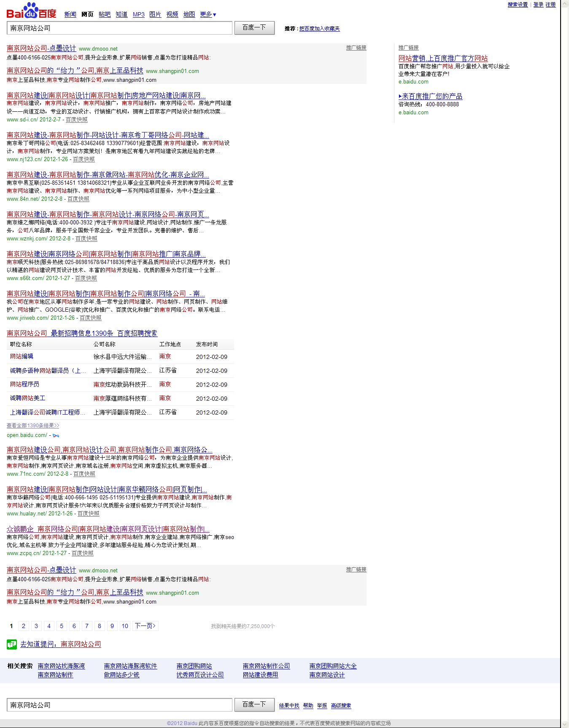
Task: Open the 南京华籁网络公司 result title
Action: coord(107,489)
